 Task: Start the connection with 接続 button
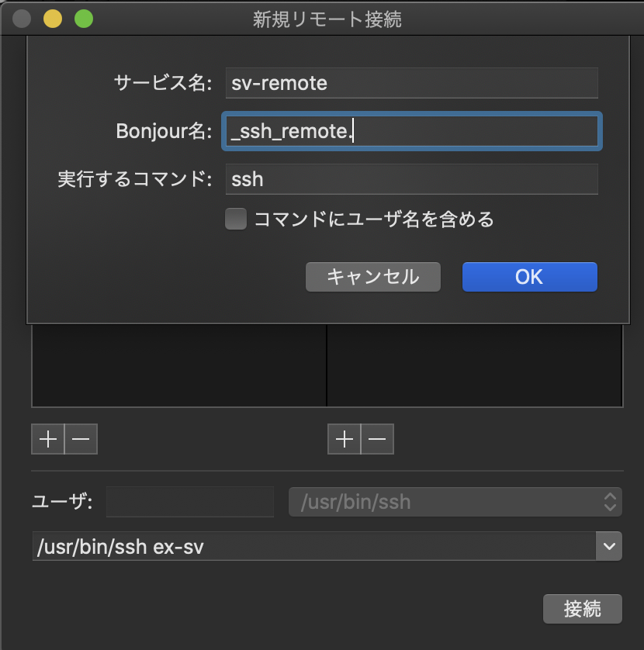click(582, 609)
